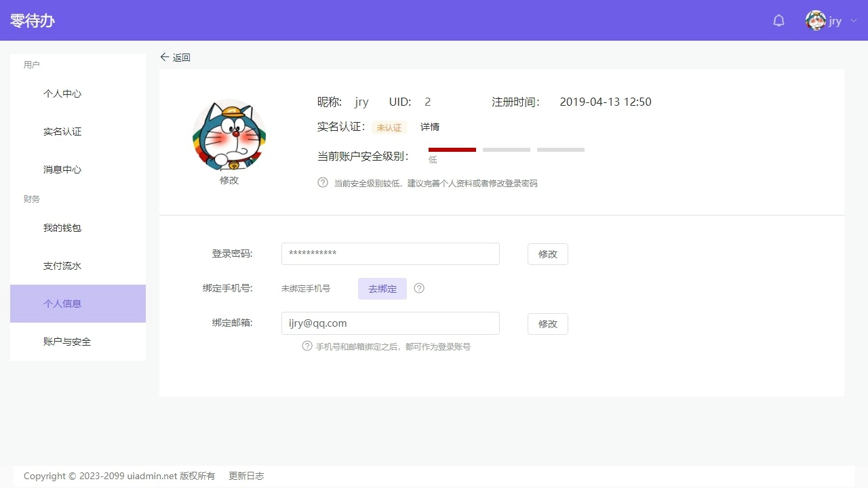
Task: Click the back arrow 返回
Action: pos(175,58)
